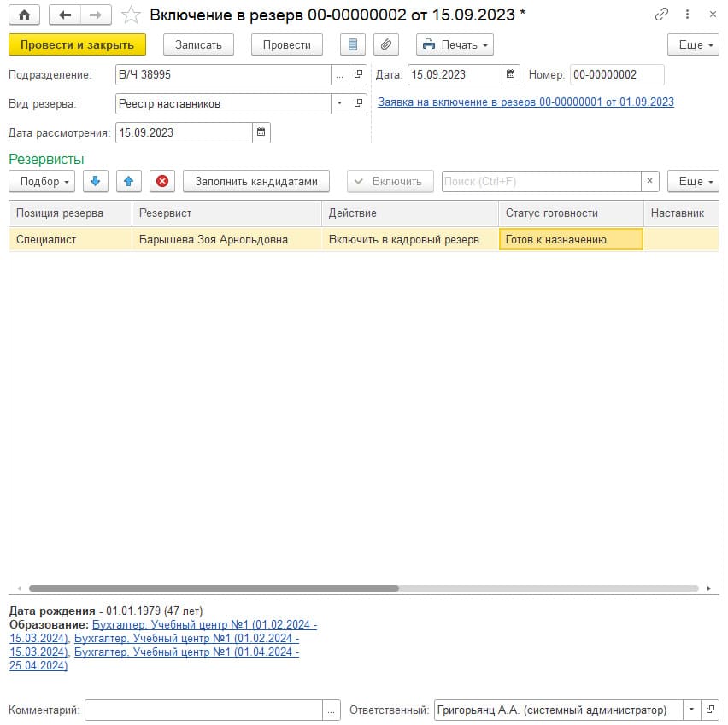Click the table's horizontal scrollbar
Viewport: 728px width, 725px height.
(x=214, y=588)
